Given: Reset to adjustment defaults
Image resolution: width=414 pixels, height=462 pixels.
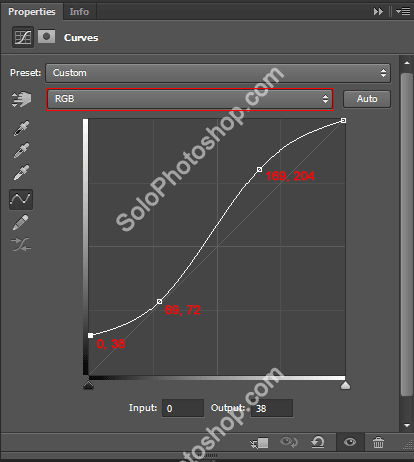Looking at the screenshot, I should coord(318,442).
